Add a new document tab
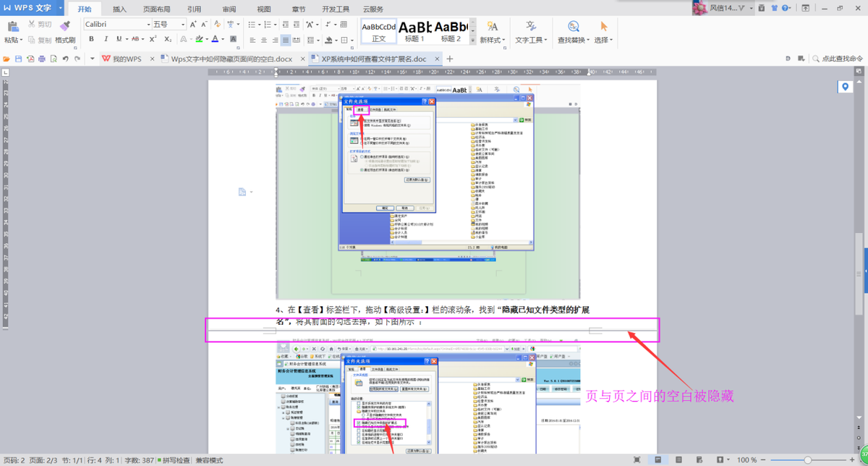The width and height of the screenshot is (868, 466). [x=450, y=59]
